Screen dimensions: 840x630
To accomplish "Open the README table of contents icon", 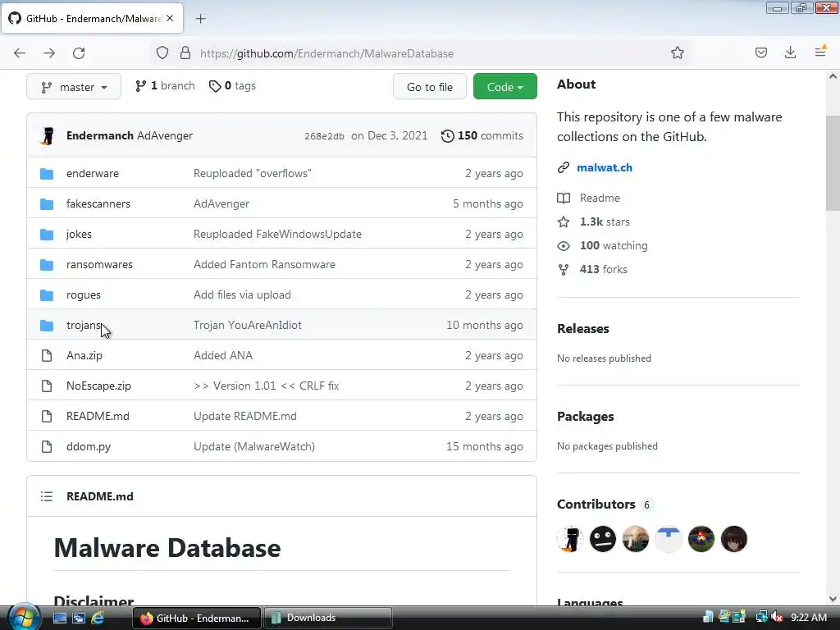I will tap(47, 496).
